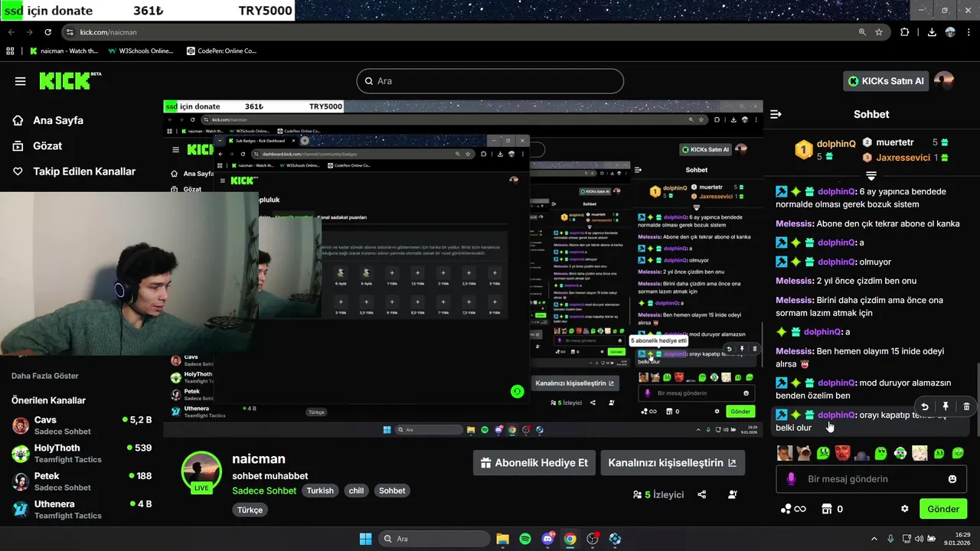The image size is (980, 551).
Task: Open browser downloads icon
Action: click(932, 32)
